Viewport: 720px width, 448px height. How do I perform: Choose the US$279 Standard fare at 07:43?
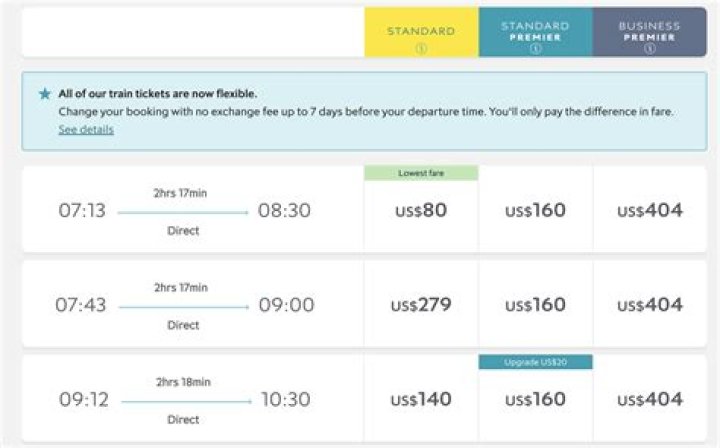pos(420,305)
